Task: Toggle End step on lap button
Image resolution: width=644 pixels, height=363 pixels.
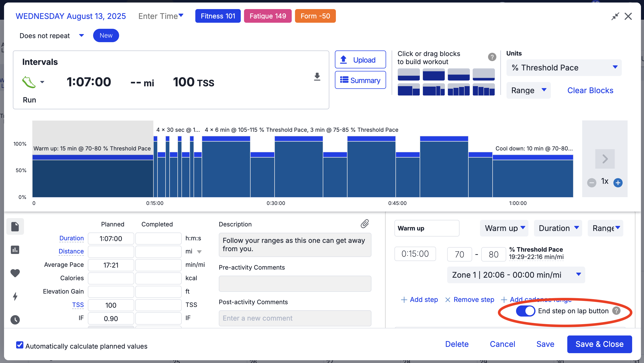Action: [x=525, y=311]
